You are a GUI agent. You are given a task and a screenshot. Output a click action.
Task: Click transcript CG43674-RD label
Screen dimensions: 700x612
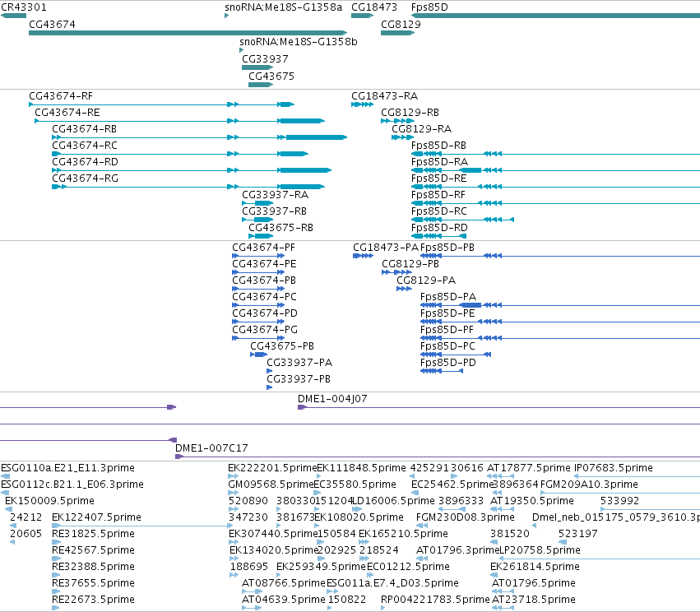click(85, 162)
